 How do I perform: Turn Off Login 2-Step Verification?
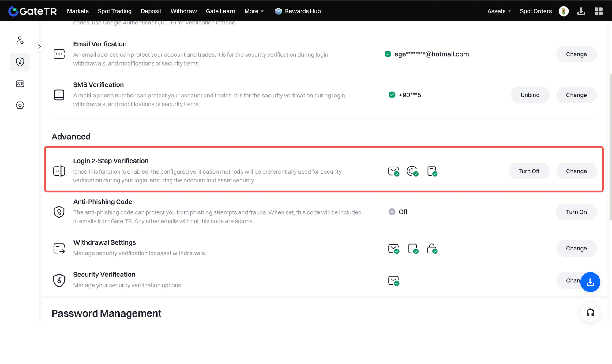pyautogui.click(x=529, y=171)
